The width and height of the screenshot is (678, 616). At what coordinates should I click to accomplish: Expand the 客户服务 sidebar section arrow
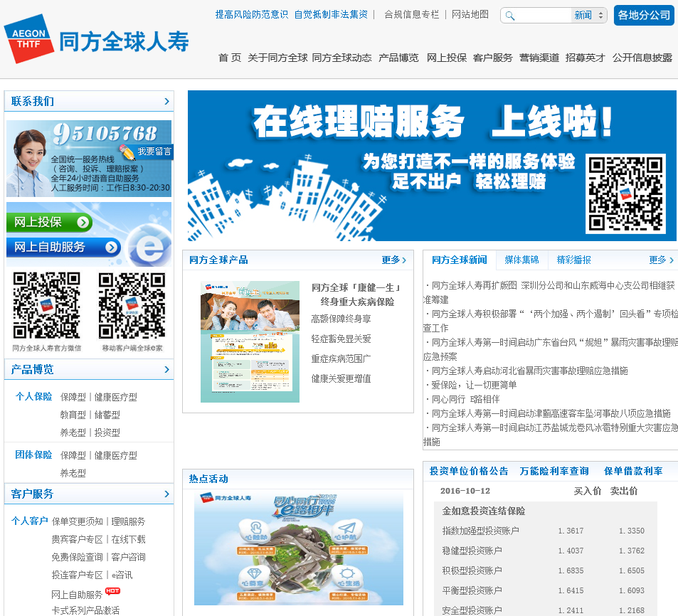[167, 494]
